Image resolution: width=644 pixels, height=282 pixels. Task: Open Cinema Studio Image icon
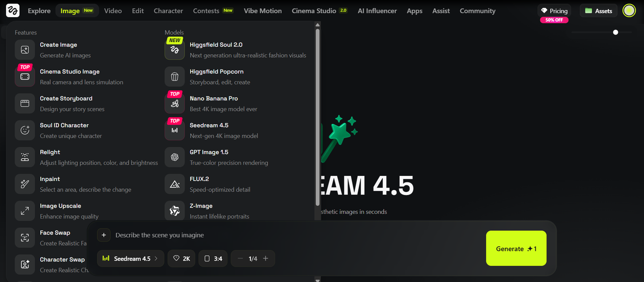(25, 76)
